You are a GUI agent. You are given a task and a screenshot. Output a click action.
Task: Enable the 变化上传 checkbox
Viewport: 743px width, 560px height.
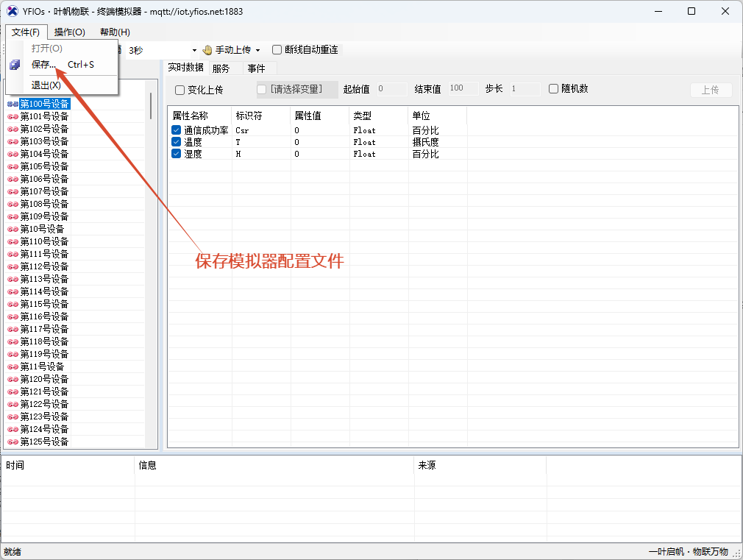point(179,89)
